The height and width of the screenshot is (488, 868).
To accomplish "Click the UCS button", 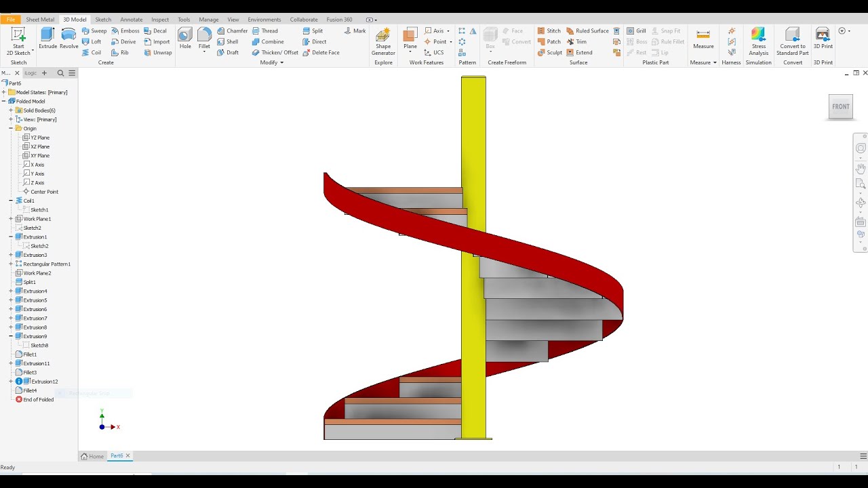I will (434, 52).
